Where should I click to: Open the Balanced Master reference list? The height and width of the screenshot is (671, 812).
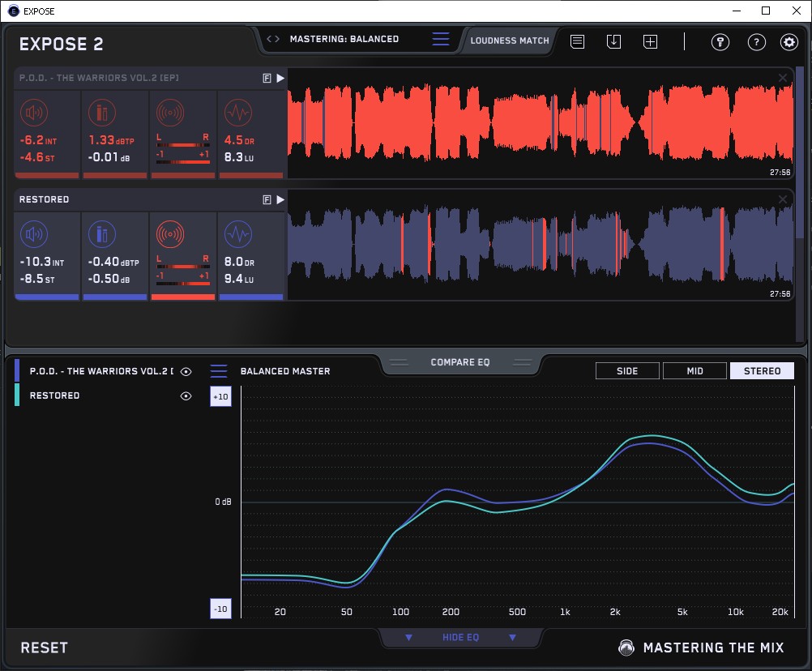(219, 371)
